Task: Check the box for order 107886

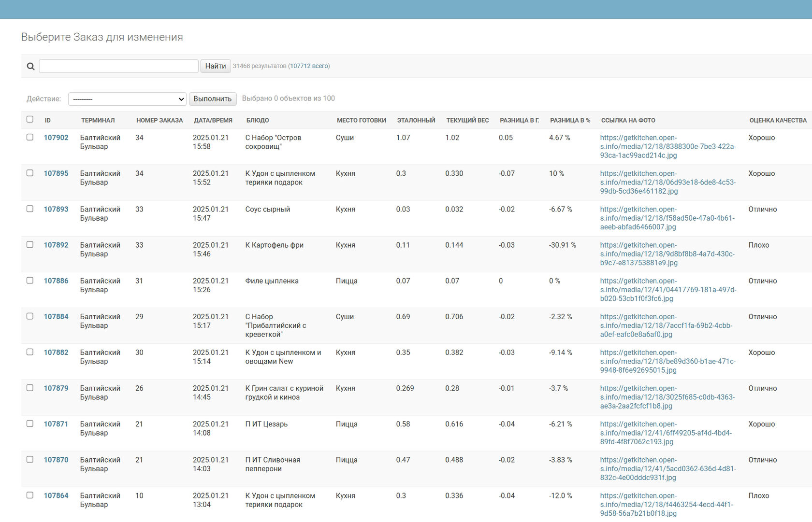Action: (x=30, y=280)
